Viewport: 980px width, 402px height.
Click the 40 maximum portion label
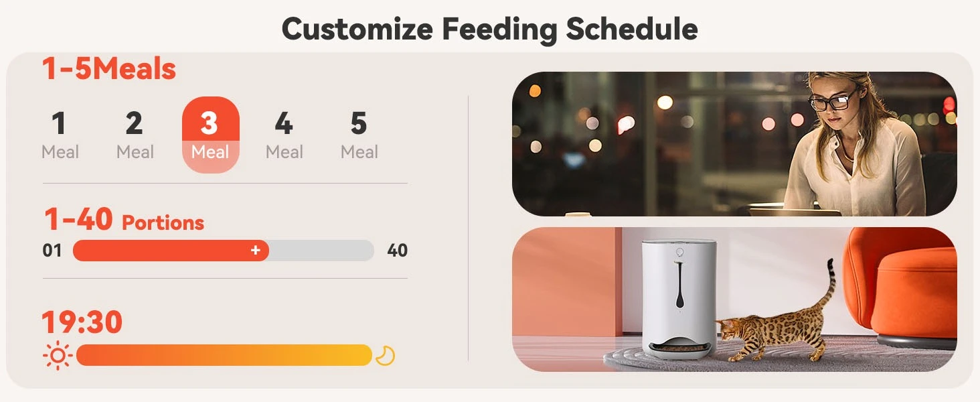pos(397,251)
